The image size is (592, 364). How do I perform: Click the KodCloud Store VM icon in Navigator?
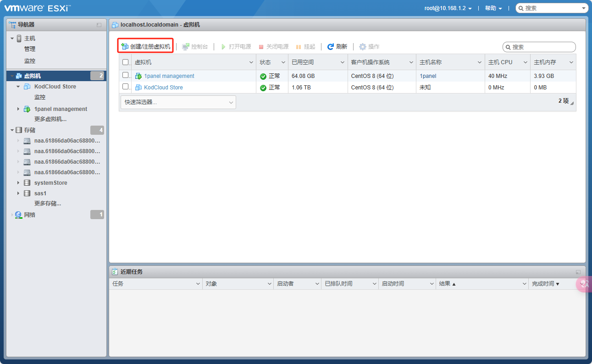[27, 87]
